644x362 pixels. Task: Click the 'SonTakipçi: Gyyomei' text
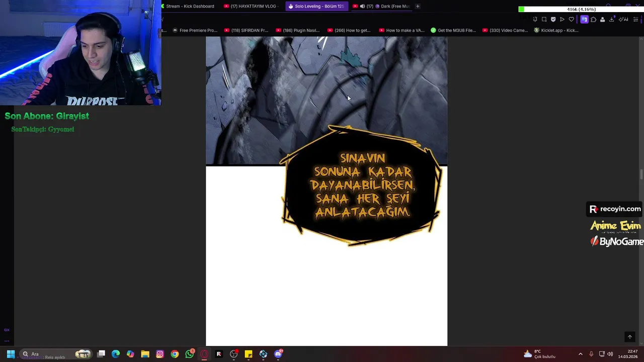click(43, 129)
